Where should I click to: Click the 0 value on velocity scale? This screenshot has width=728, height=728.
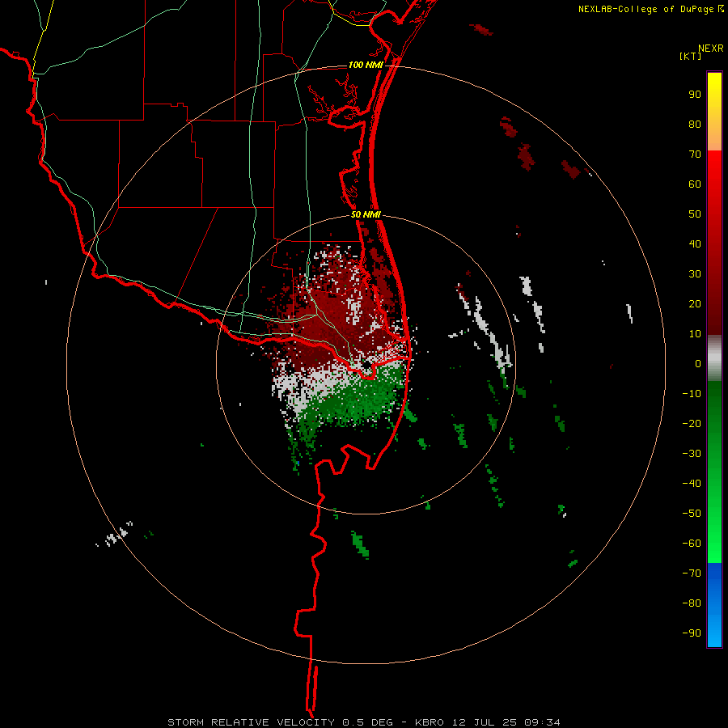pos(698,363)
